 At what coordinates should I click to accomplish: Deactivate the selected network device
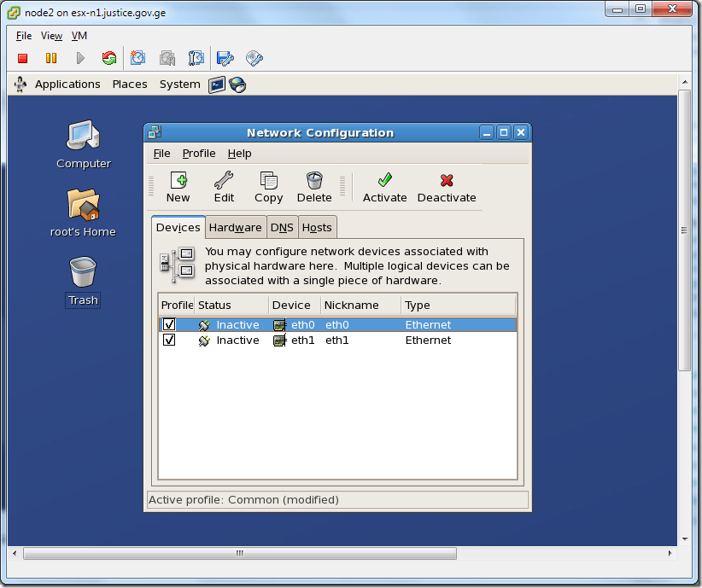(446, 186)
